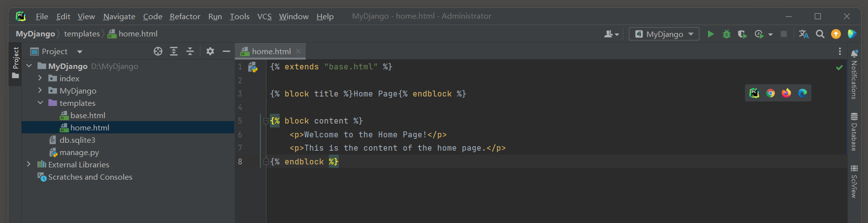Screen dimensions: 868x223
Task: Open the Project view selector dropdown
Action: pyautogui.click(x=79, y=52)
